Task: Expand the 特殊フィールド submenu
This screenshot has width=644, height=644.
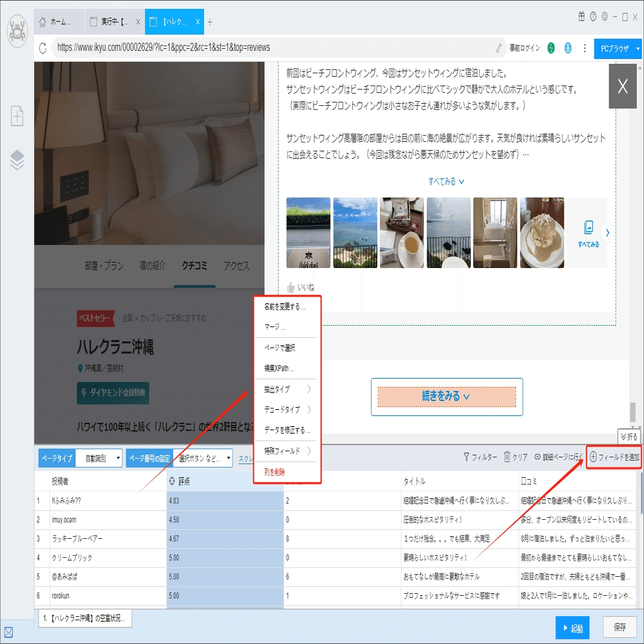Action: (x=286, y=451)
